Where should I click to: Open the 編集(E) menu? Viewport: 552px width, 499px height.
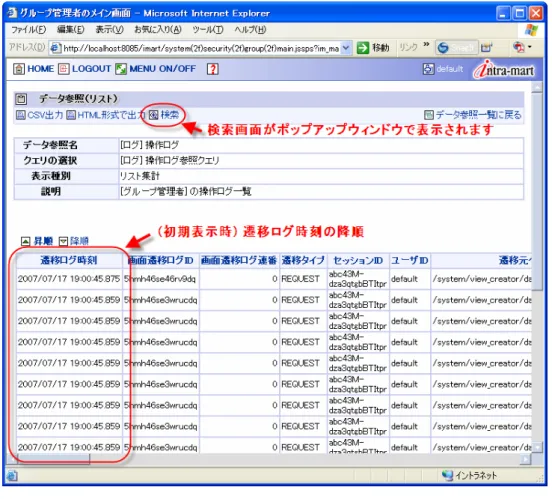click(x=70, y=30)
